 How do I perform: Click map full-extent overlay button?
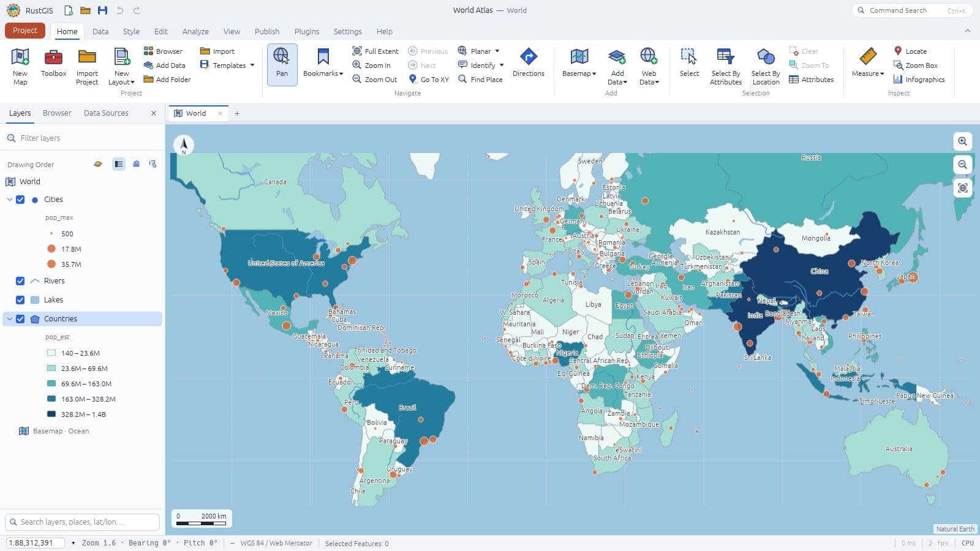point(963,188)
